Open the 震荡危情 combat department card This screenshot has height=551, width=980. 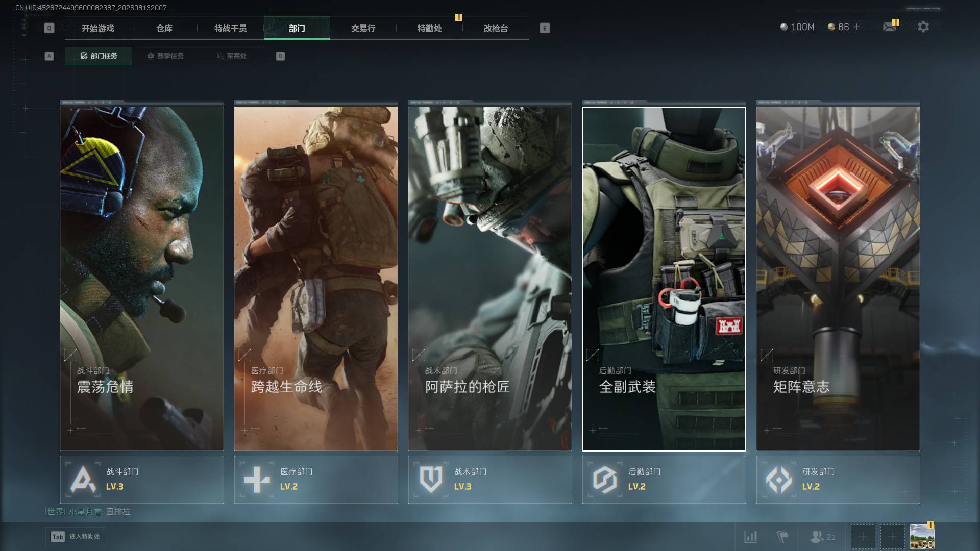[x=142, y=279]
